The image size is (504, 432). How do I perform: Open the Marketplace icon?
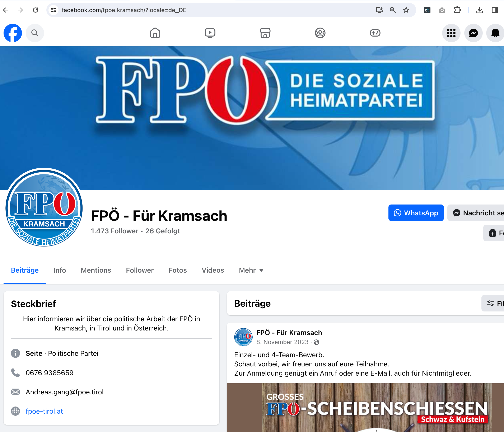(x=265, y=33)
